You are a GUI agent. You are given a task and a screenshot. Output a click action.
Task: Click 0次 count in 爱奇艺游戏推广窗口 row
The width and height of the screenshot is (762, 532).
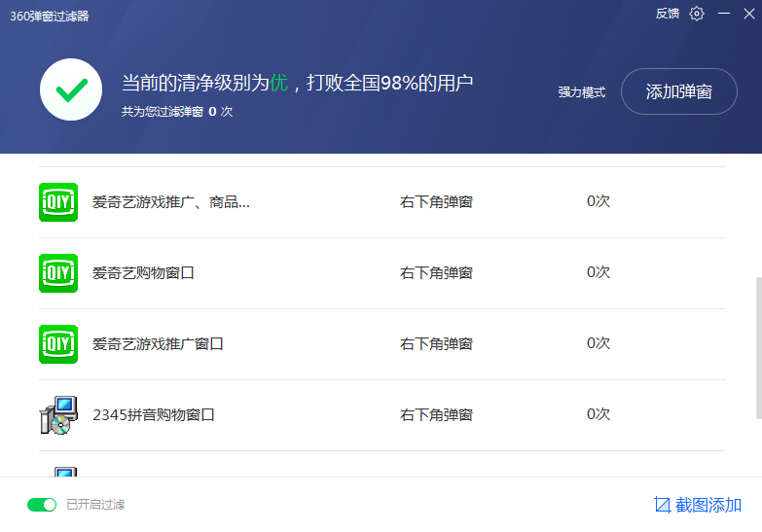tap(599, 343)
